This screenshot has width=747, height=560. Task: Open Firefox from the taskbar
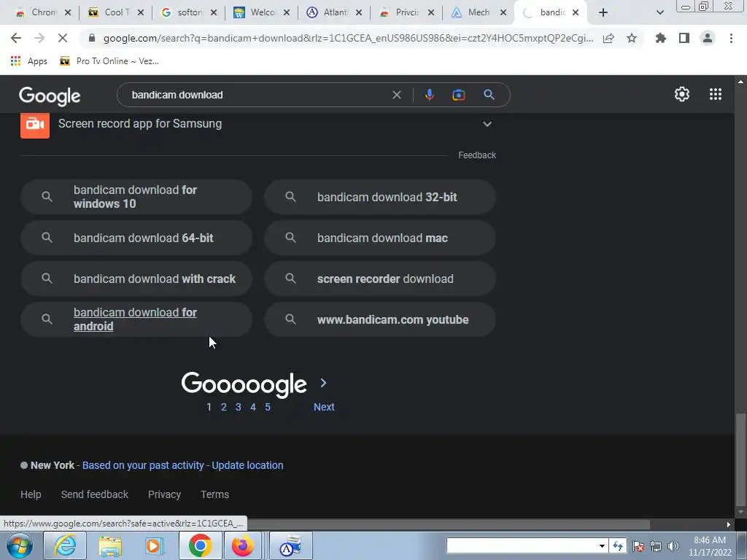243,546
